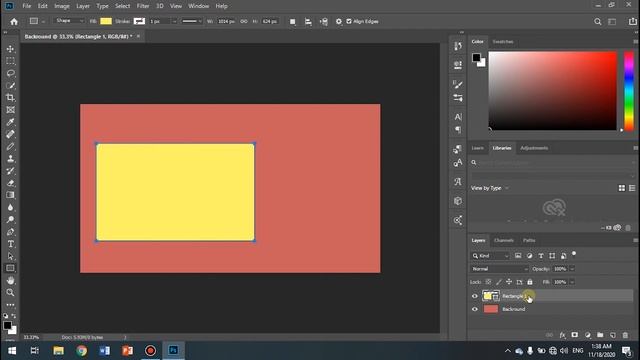Select the Zoom tool
The height and width of the screenshot is (360, 640).
pos(11,293)
